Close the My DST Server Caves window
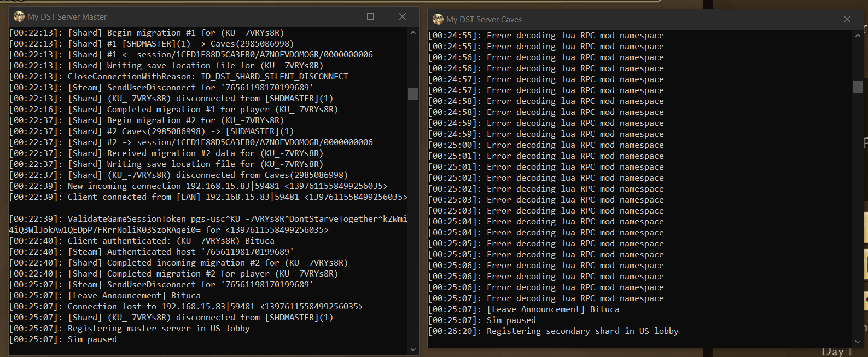This screenshot has height=357, width=868. pos(847,19)
